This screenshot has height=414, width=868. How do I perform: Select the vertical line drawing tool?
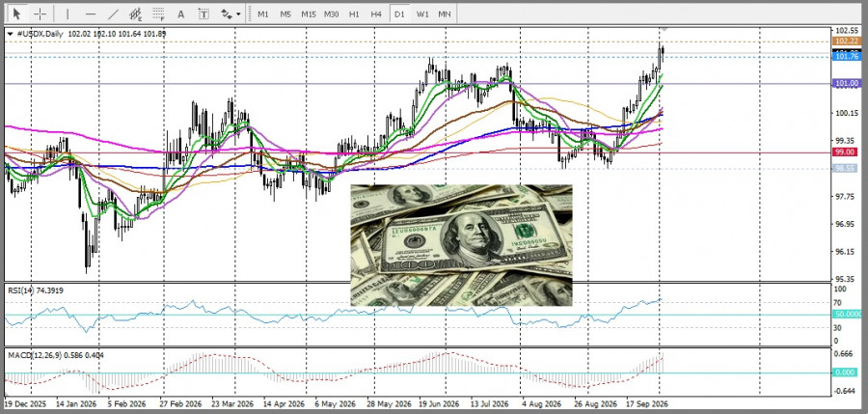68,14
